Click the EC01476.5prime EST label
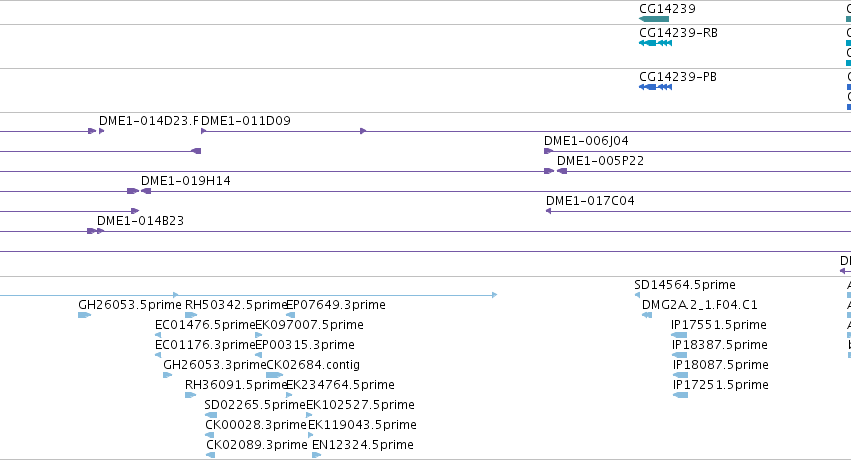The image size is (851, 460). click(x=205, y=325)
